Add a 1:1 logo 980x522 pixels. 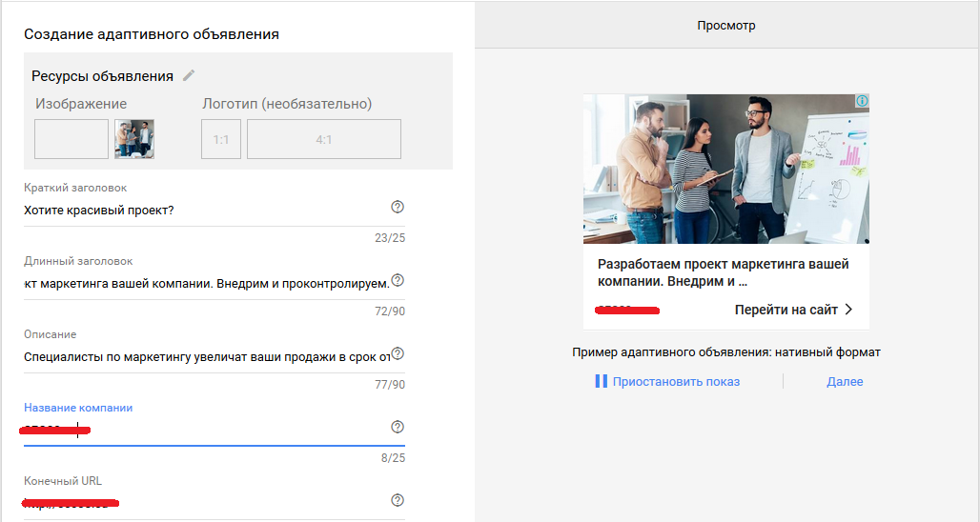[220, 139]
